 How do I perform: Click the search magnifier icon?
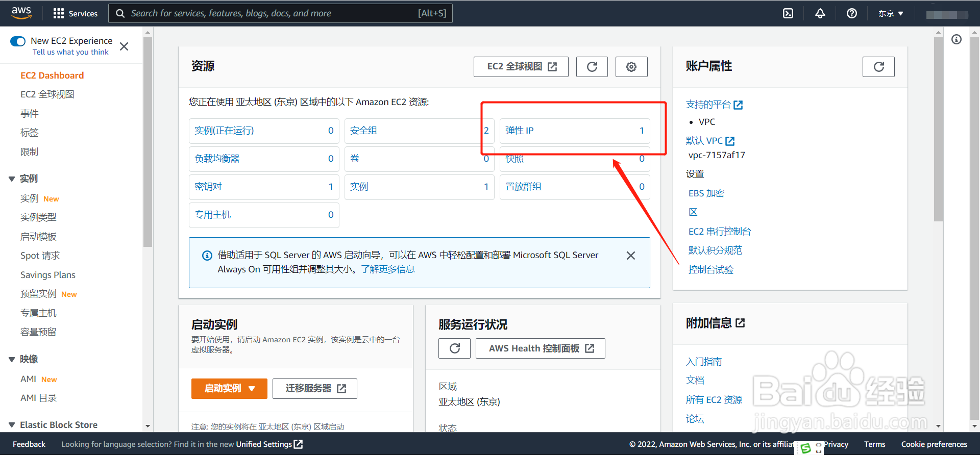click(120, 13)
